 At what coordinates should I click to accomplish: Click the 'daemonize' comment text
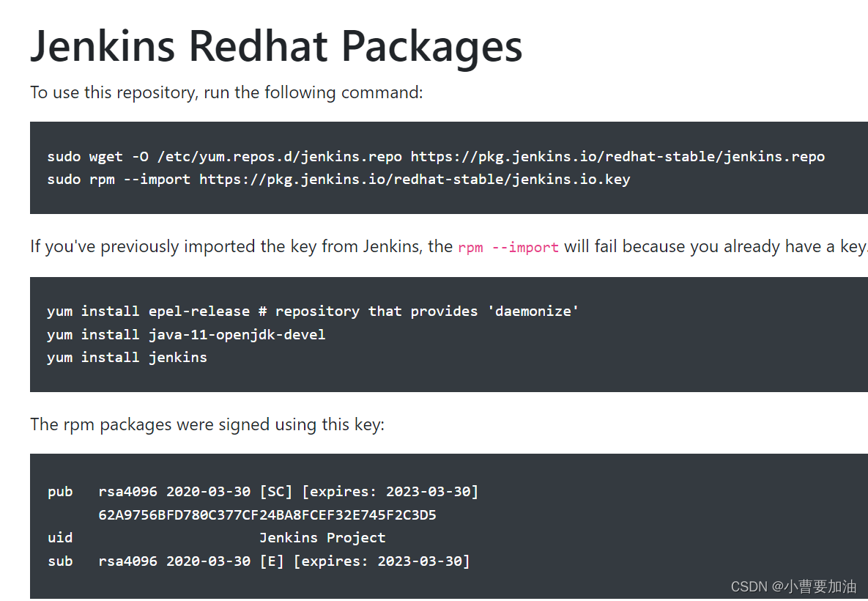pos(533,311)
